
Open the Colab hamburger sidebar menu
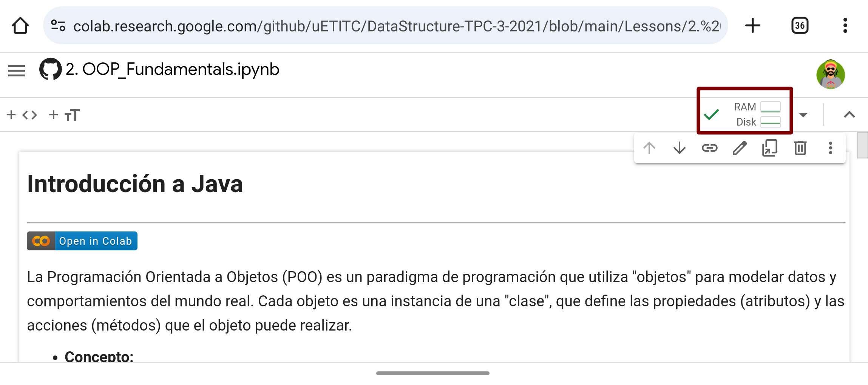[17, 71]
